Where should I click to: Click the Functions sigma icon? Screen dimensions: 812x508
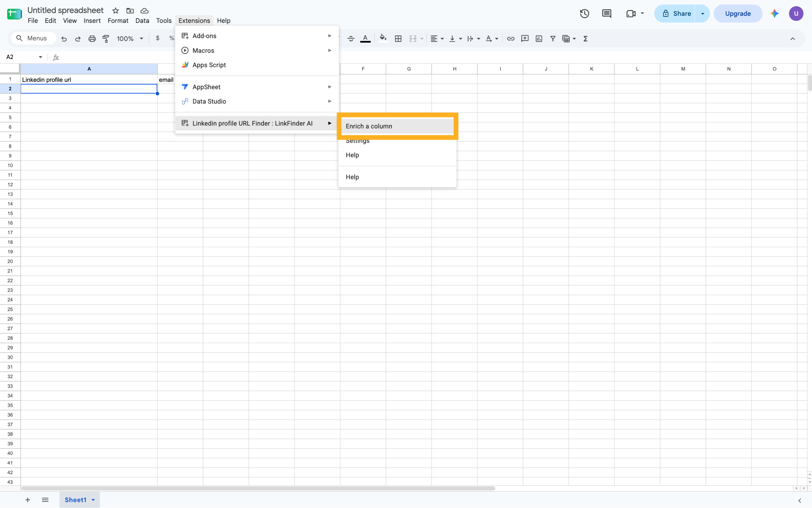coord(586,39)
